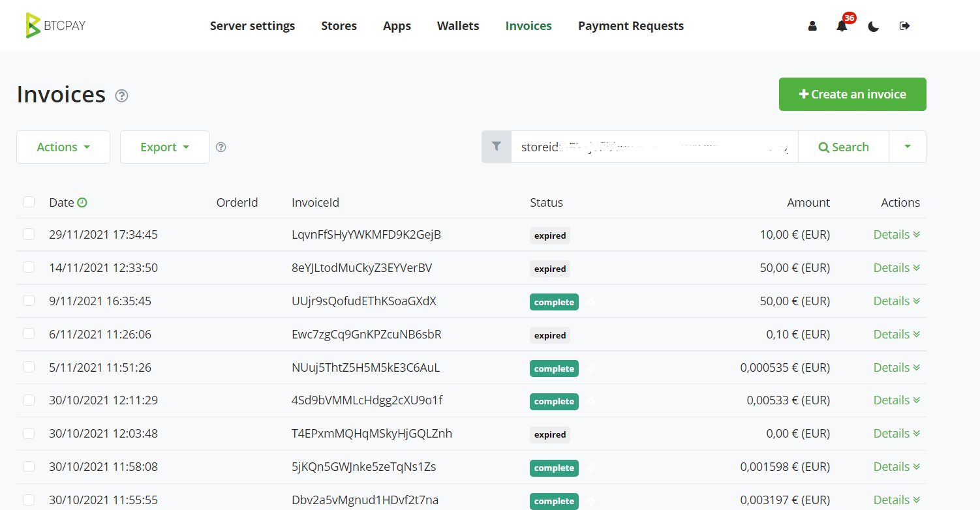Screen dimensions: 980x510
Task: Click the Search button
Action: point(844,147)
